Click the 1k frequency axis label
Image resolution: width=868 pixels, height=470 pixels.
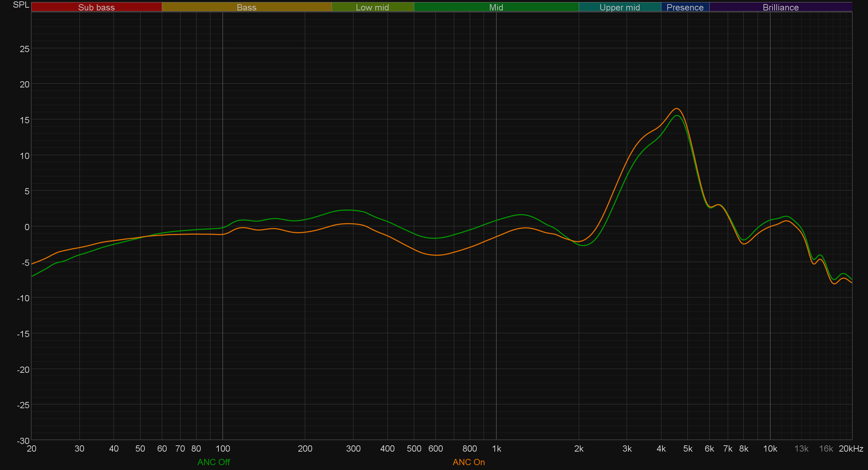(496, 448)
